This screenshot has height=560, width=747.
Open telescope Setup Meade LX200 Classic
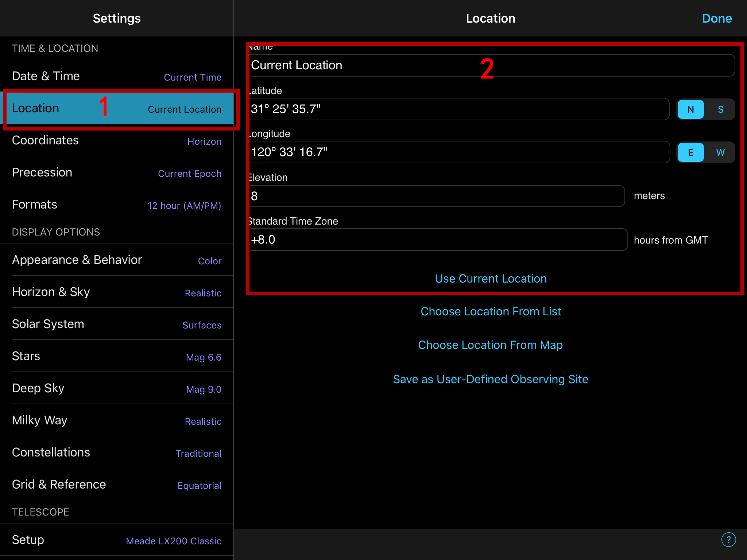(x=117, y=540)
